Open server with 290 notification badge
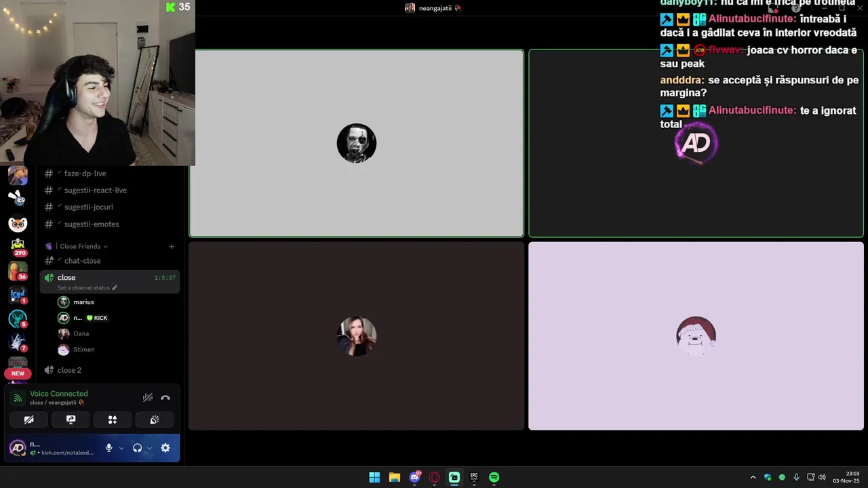This screenshot has height=488, width=868. 18,247
